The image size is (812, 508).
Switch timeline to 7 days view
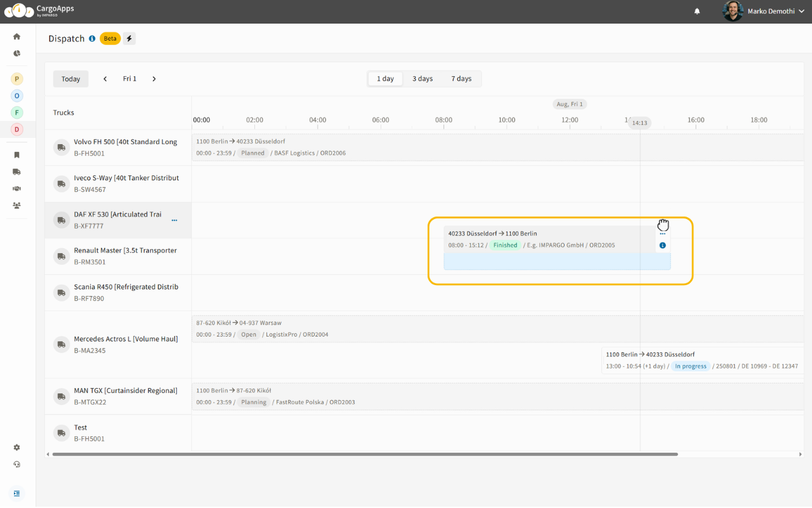(x=461, y=79)
